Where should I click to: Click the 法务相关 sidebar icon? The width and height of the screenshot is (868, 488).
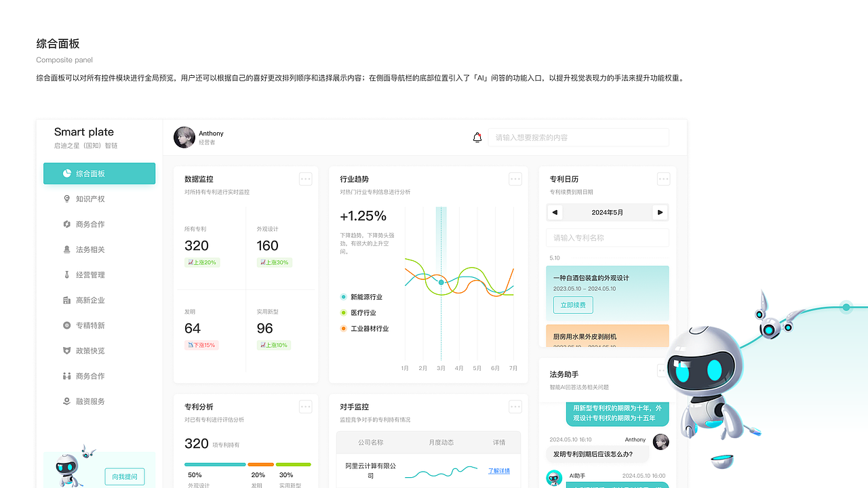click(x=66, y=249)
